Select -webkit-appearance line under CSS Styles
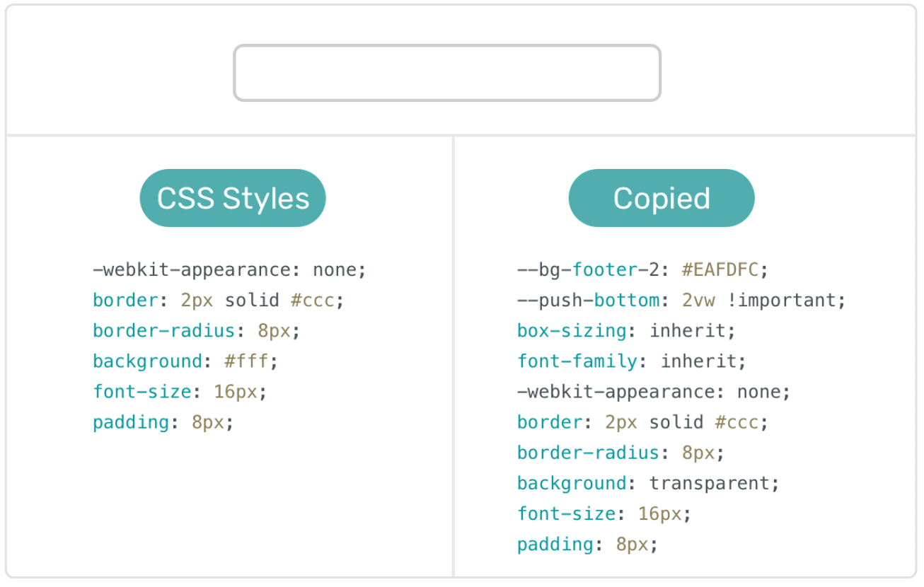924x587 pixels. click(229, 270)
